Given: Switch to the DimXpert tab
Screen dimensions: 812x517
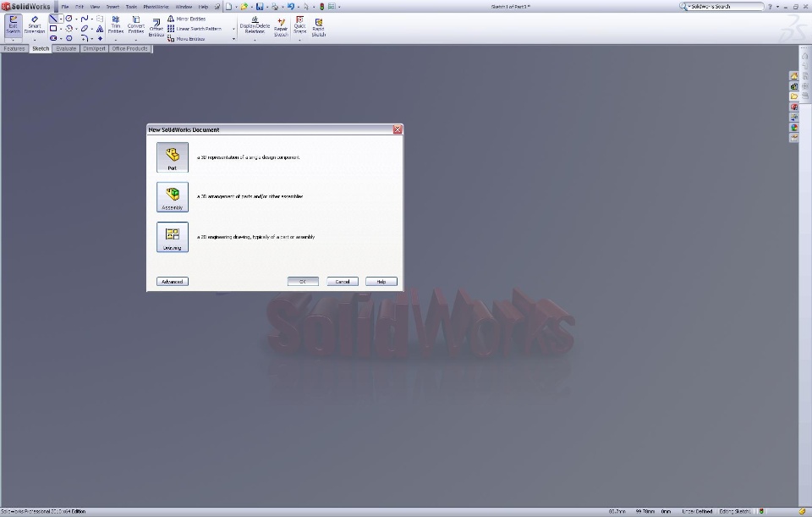Looking at the screenshot, I should click(x=94, y=49).
